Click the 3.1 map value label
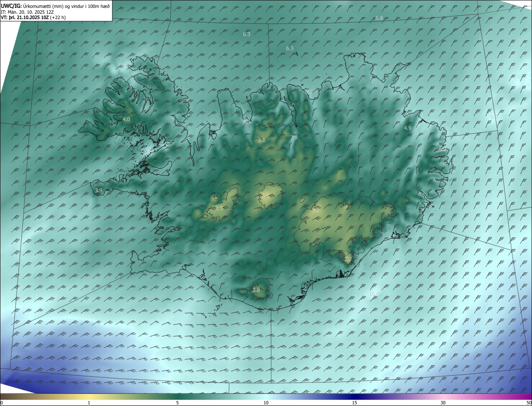The image size is (532, 406). tap(261, 140)
